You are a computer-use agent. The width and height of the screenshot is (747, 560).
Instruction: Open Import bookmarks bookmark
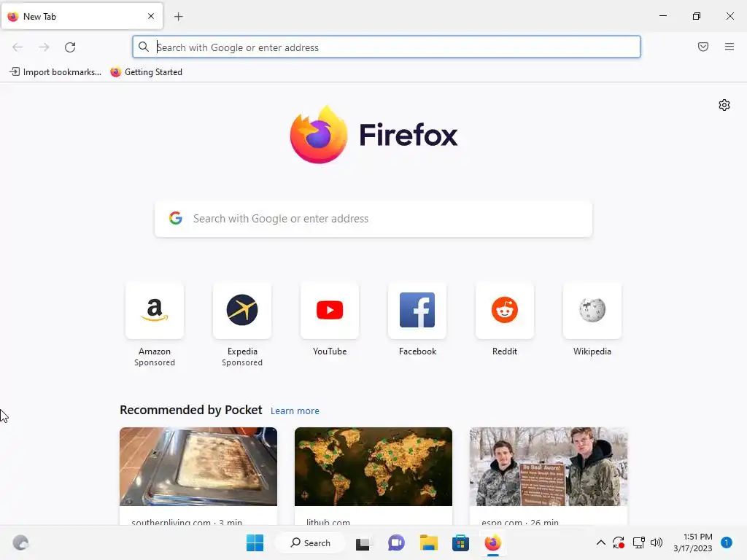click(x=55, y=72)
